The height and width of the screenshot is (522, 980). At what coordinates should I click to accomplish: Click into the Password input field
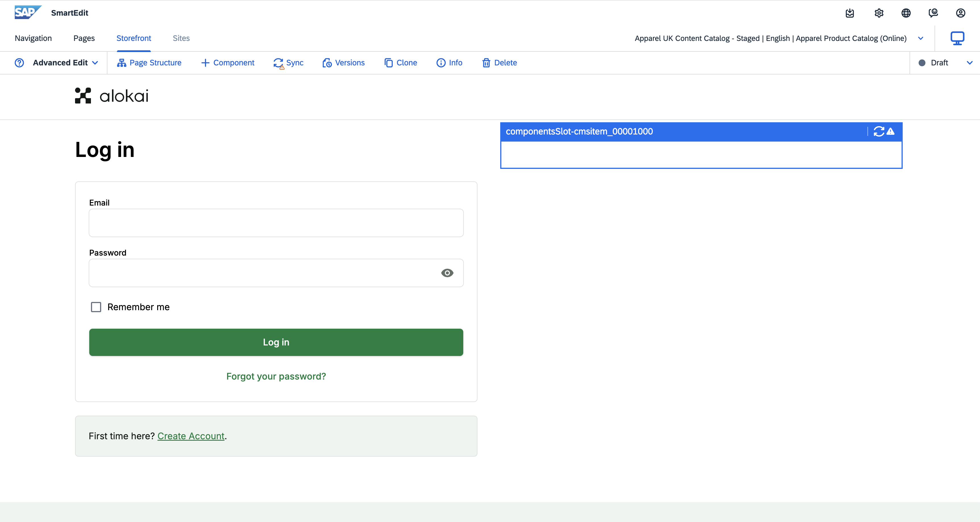coord(276,273)
